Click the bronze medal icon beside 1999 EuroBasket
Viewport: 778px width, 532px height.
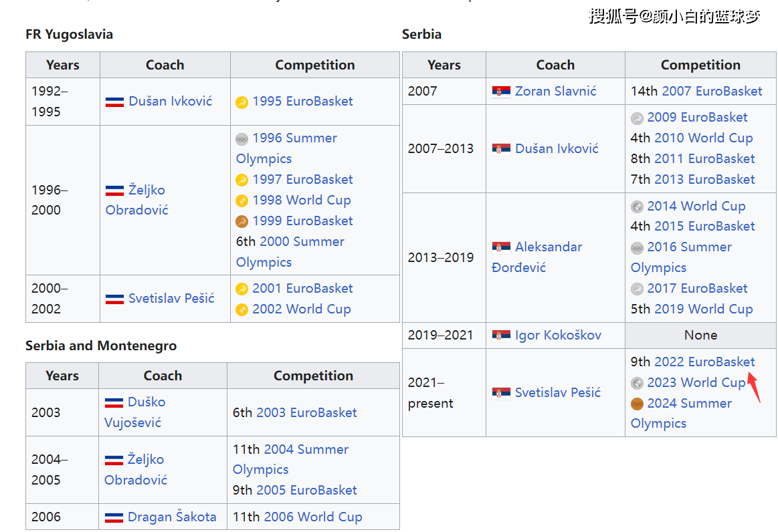click(x=241, y=222)
